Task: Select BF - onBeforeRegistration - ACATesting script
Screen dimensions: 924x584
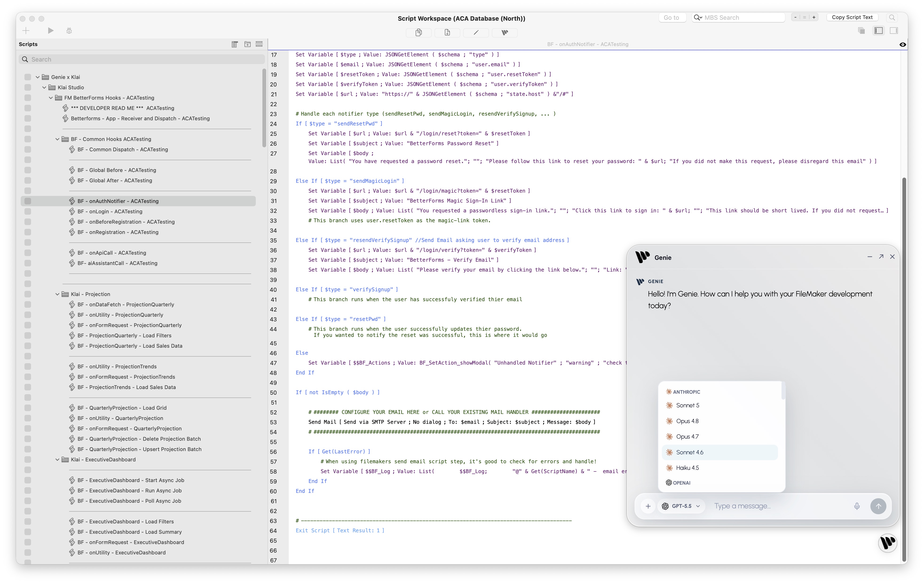Action: click(126, 222)
